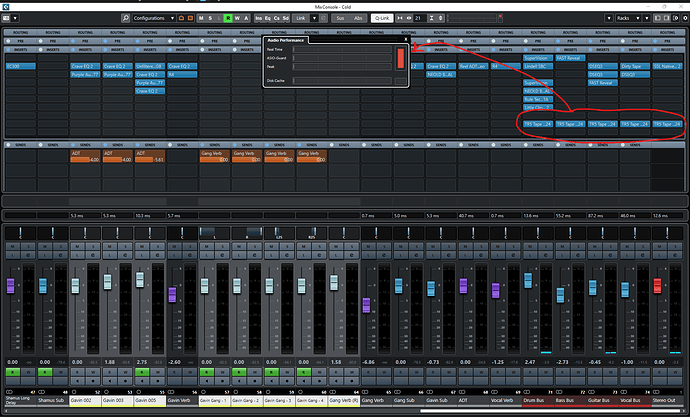This screenshot has height=417, width=690.
Task: Open dropdown arrow next to far-left toolbar icon
Action: (x=15, y=18)
